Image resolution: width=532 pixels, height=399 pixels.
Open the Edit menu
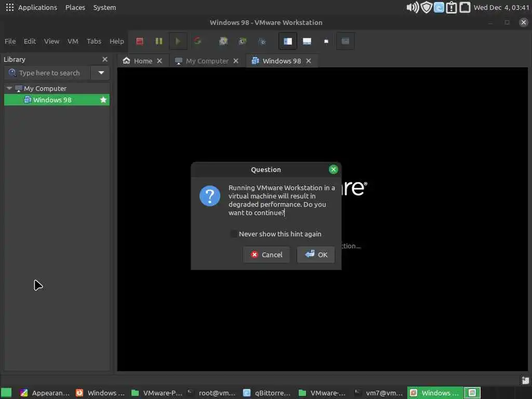point(30,41)
